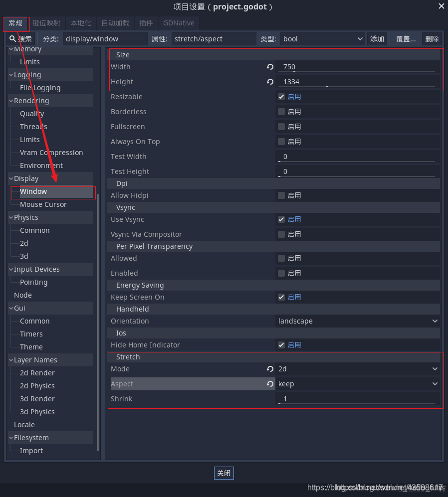Click the 添加 button
Image resolution: width=448 pixels, height=497 pixels.
[x=377, y=39]
